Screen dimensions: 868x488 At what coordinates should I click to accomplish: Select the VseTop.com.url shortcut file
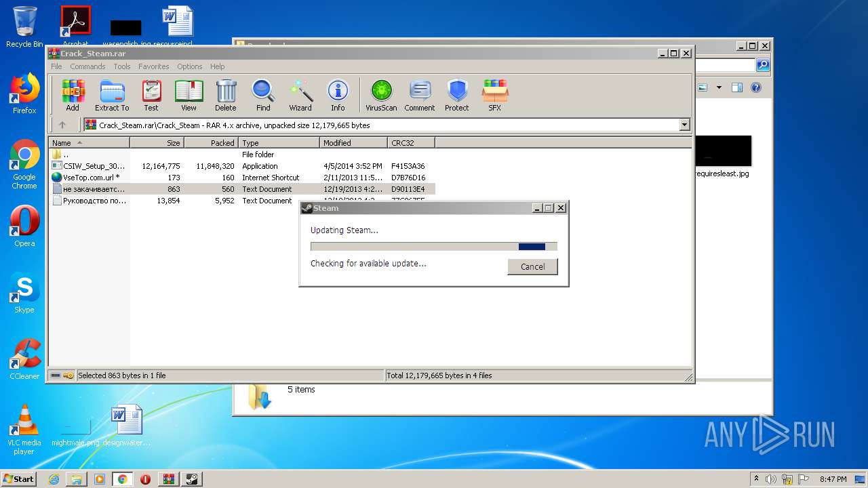(242, 178)
